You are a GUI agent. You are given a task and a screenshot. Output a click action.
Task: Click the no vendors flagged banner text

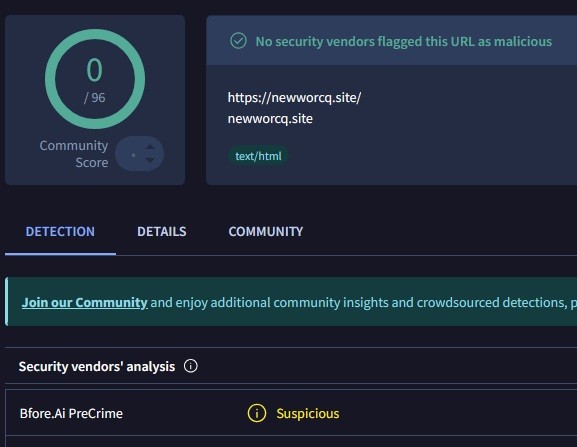click(404, 41)
